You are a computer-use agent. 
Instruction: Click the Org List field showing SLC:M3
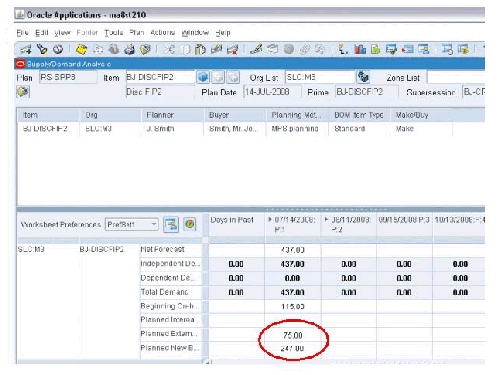(x=320, y=77)
